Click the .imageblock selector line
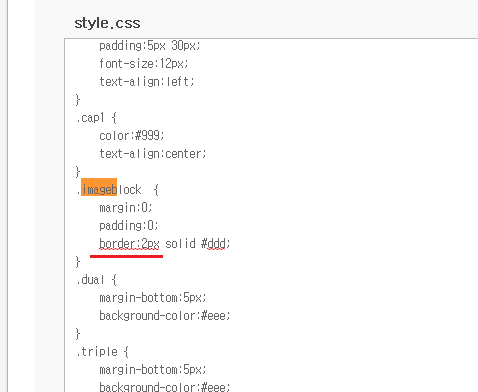This screenshot has width=478, height=392. coord(118,189)
